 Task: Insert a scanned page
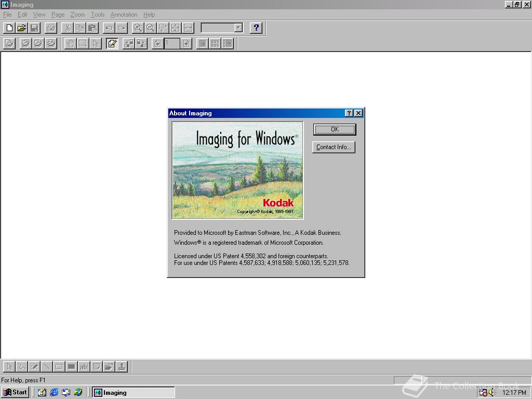tap(25, 44)
